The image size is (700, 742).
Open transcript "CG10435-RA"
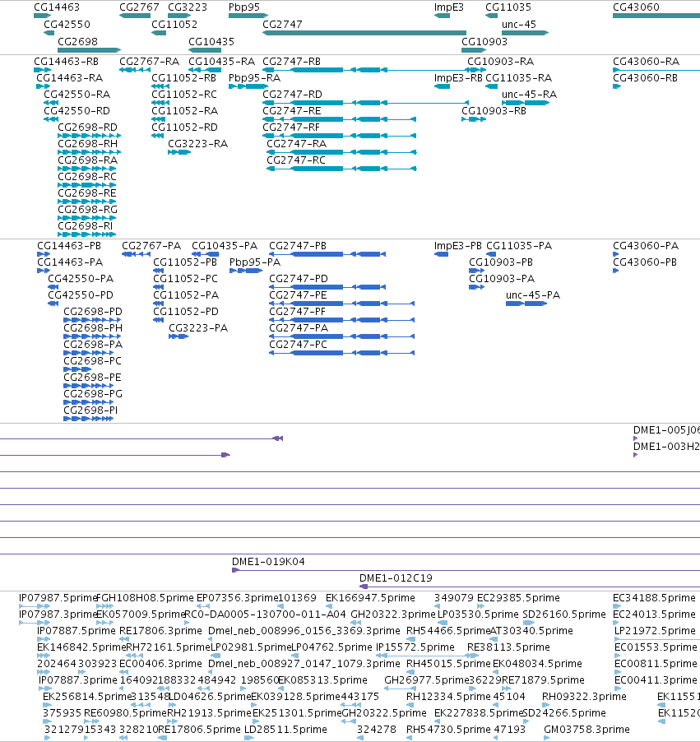221,62
